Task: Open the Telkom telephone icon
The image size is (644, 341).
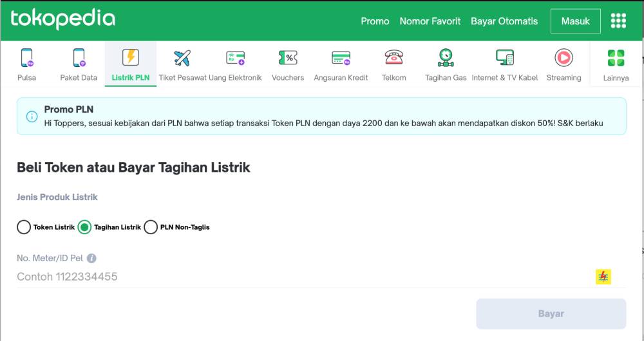Action: (394, 57)
